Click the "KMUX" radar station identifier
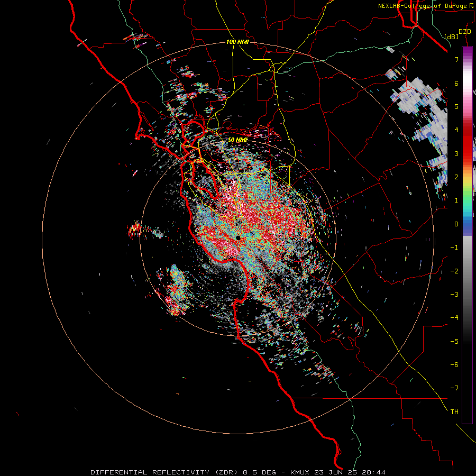This screenshot has height=476, width=476. point(300,472)
